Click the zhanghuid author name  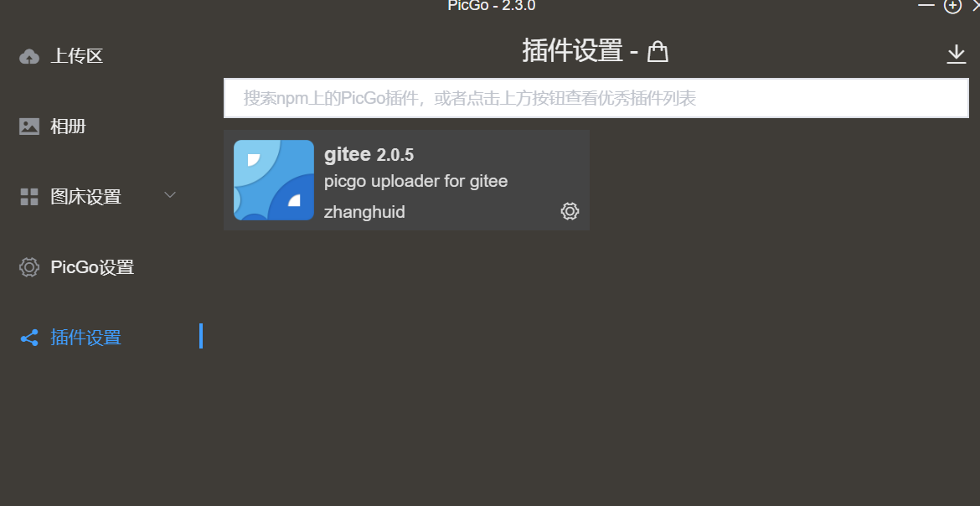(x=364, y=212)
